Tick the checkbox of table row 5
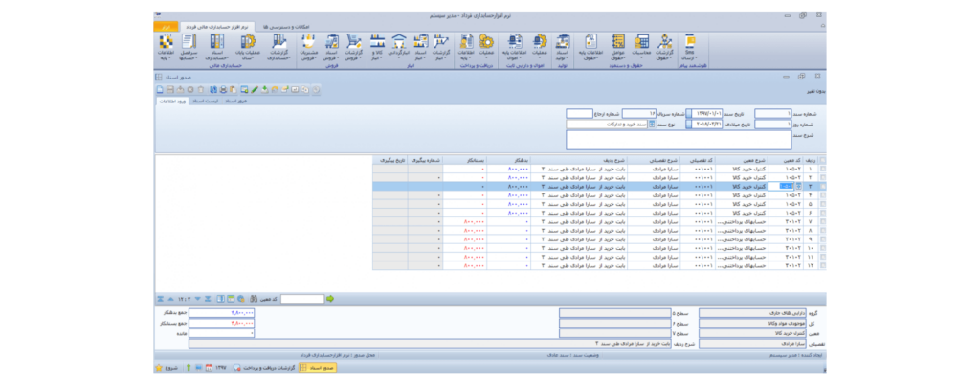The height and width of the screenshot is (386, 980). click(822, 204)
